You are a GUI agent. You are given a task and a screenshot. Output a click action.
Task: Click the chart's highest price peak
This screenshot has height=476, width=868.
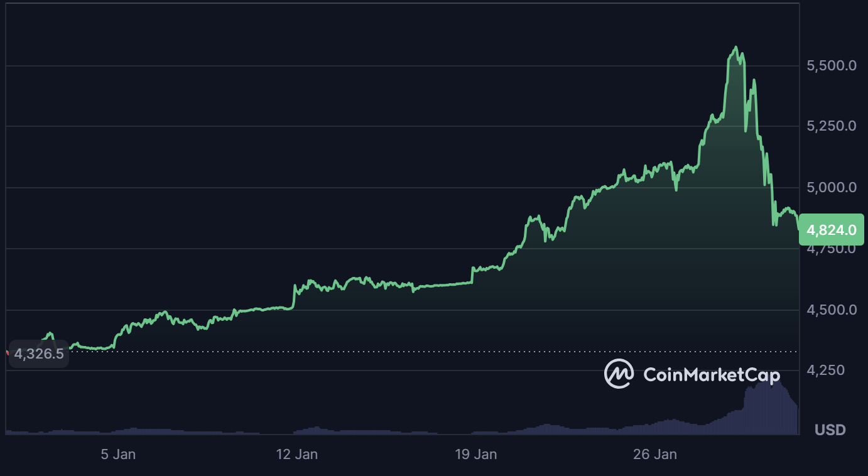[735, 47]
